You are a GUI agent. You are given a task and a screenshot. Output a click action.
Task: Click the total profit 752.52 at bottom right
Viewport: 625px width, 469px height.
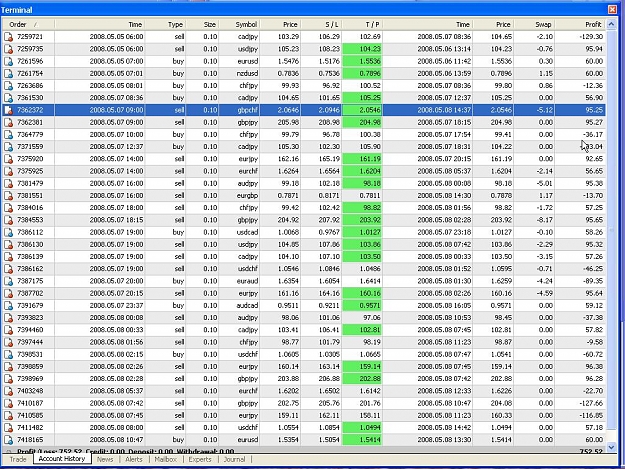point(591,451)
